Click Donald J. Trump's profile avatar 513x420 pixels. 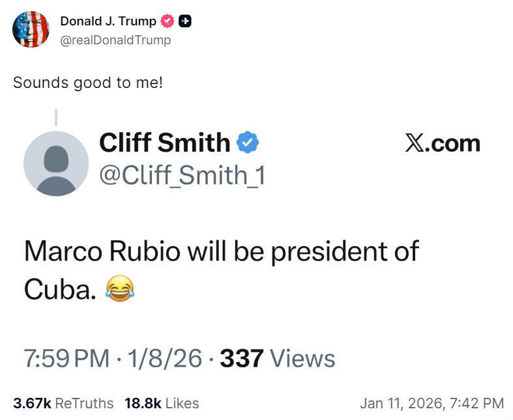click(31, 29)
